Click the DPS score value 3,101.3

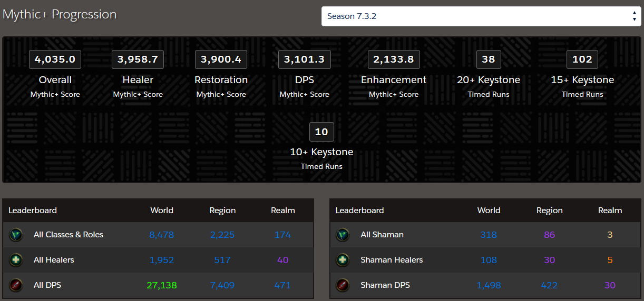pyautogui.click(x=305, y=59)
